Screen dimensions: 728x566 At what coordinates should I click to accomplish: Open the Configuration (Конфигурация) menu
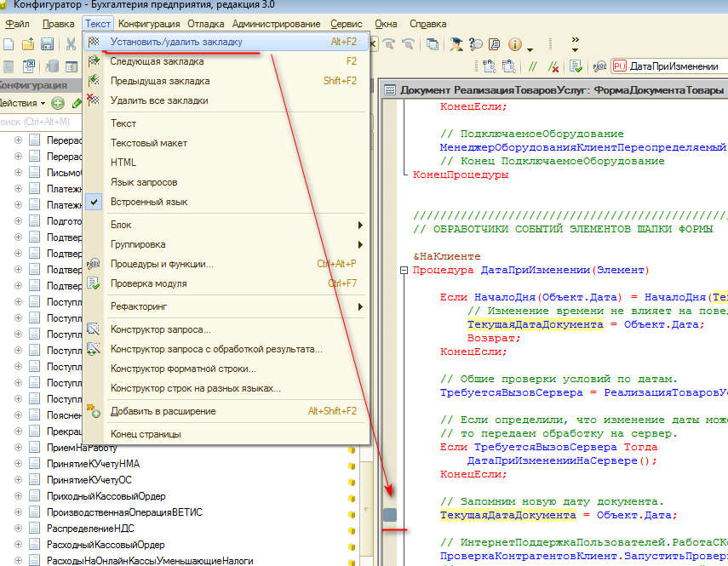coord(149,23)
